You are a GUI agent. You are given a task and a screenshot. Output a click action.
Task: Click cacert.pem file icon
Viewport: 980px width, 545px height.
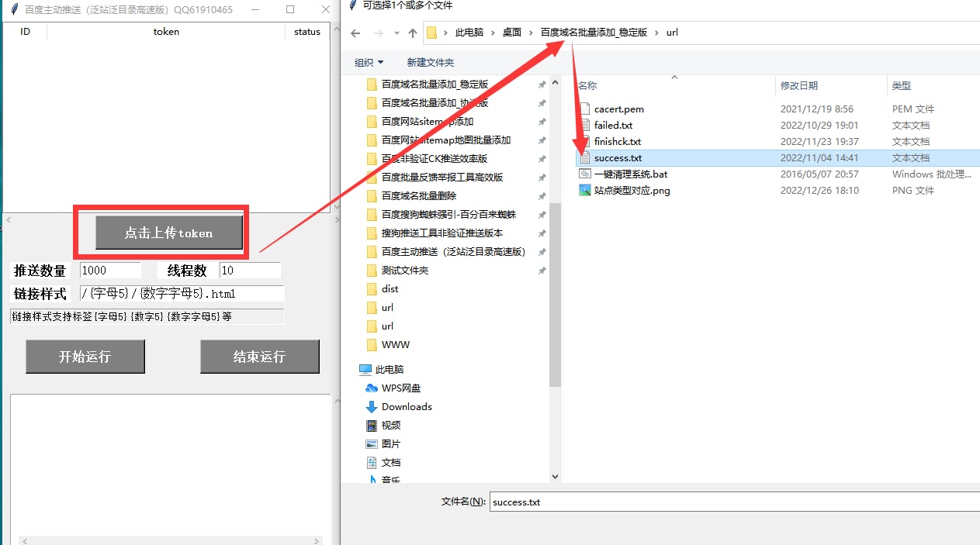click(x=585, y=109)
